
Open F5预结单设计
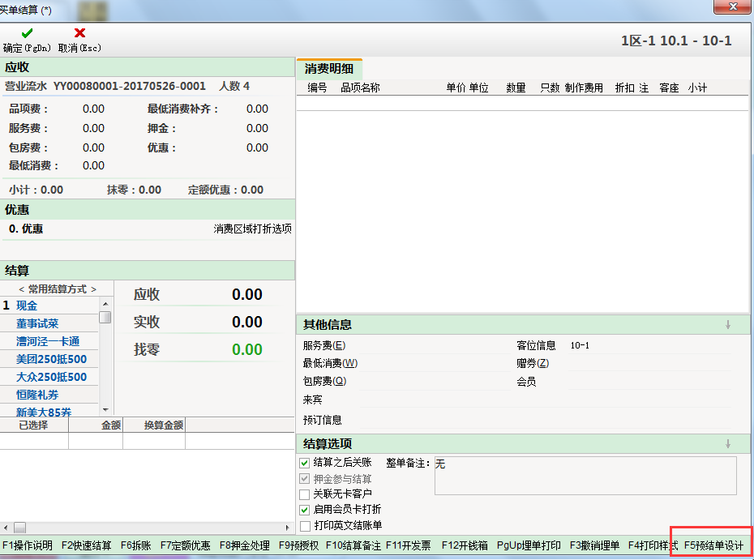[x=714, y=545]
